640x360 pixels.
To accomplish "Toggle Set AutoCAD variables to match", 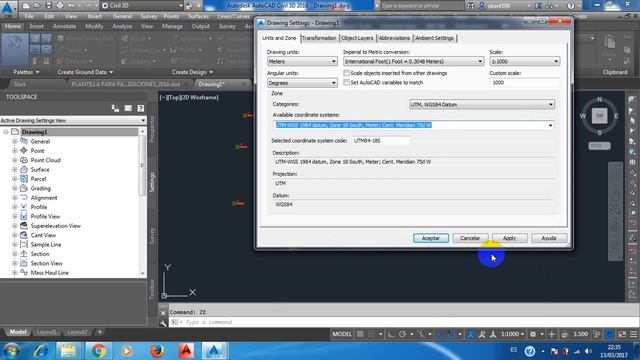I will pyautogui.click(x=347, y=82).
